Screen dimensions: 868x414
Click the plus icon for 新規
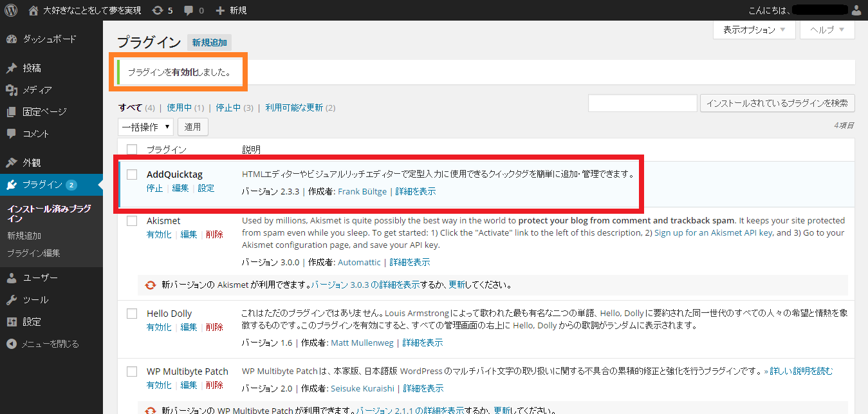point(220,10)
